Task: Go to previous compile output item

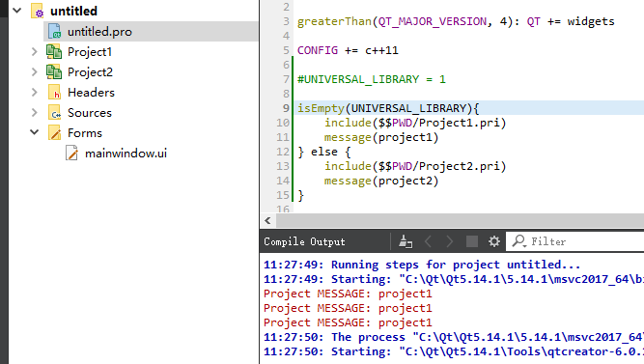Action: pos(428,241)
